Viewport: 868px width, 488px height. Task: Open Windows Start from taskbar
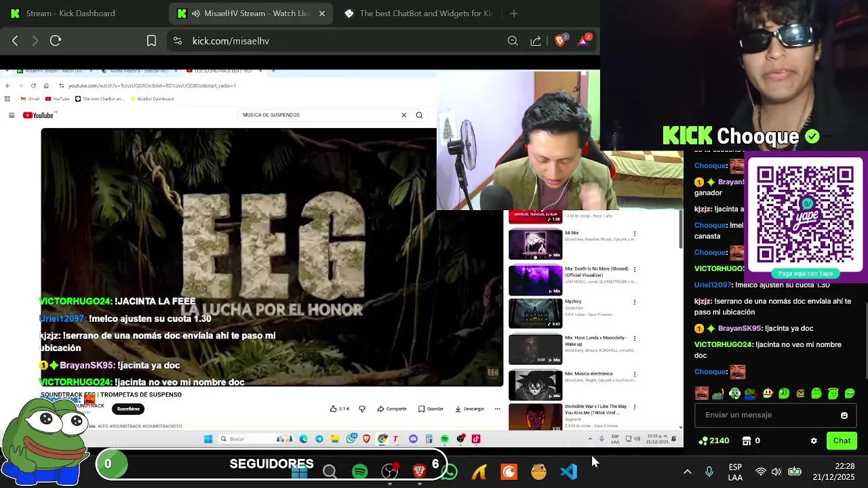tap(299, 472)
